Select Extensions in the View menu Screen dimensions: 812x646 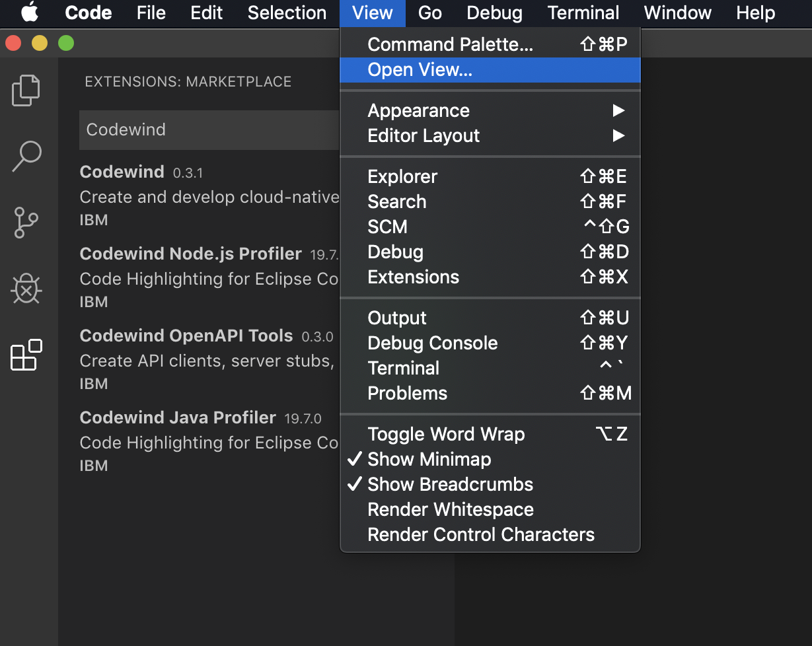(490, 277)
